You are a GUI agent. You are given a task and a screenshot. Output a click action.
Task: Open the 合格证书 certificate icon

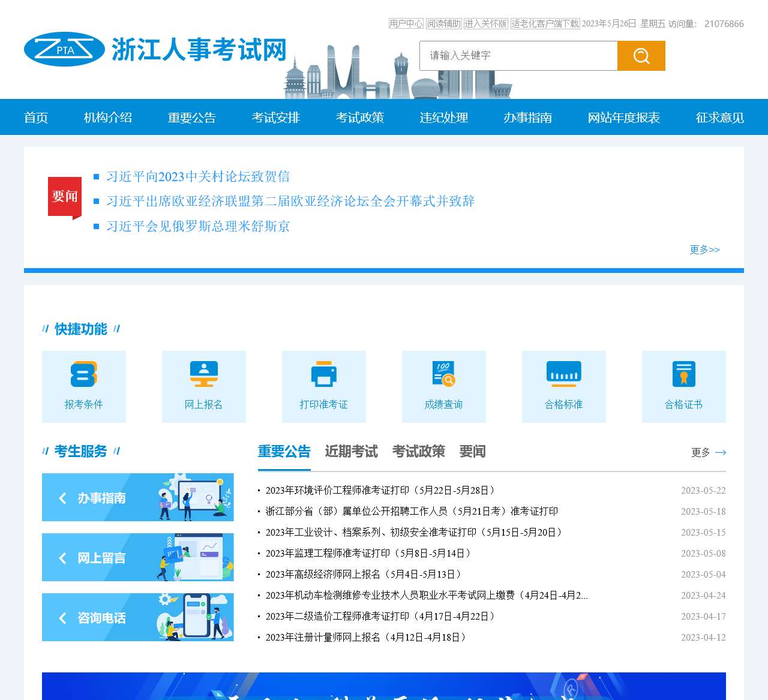[684, 375]
